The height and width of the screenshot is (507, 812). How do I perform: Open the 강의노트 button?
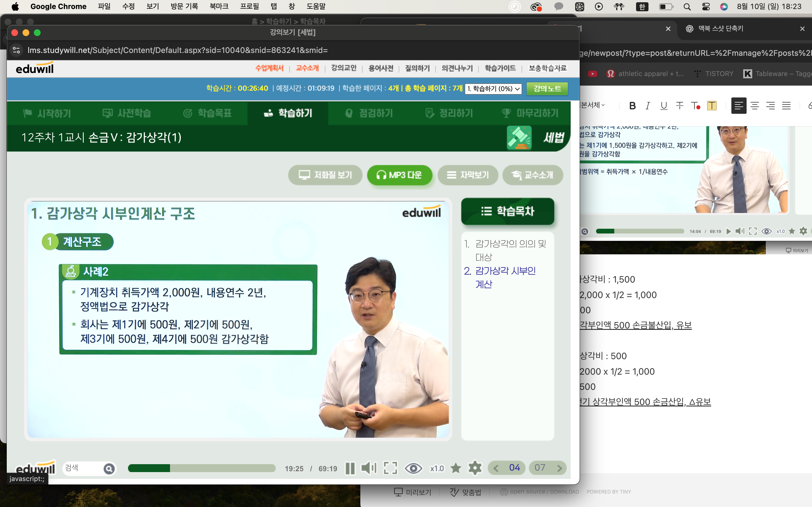[x=547, y=89]
